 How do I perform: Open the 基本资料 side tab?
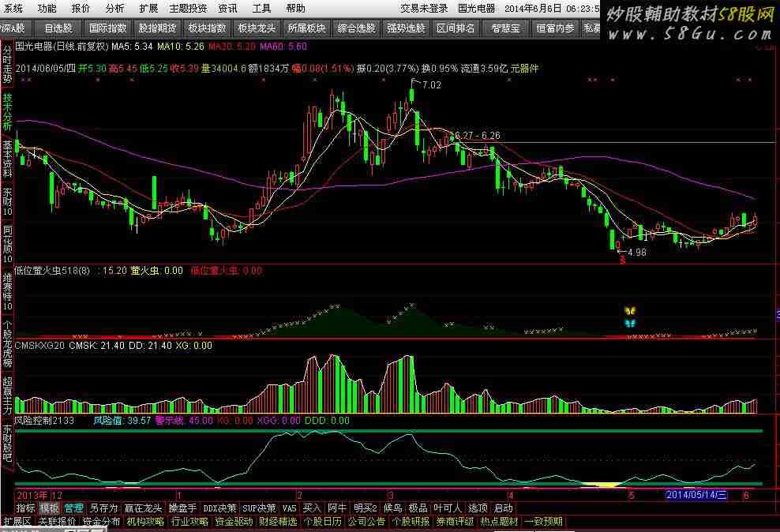click(7, 158)
